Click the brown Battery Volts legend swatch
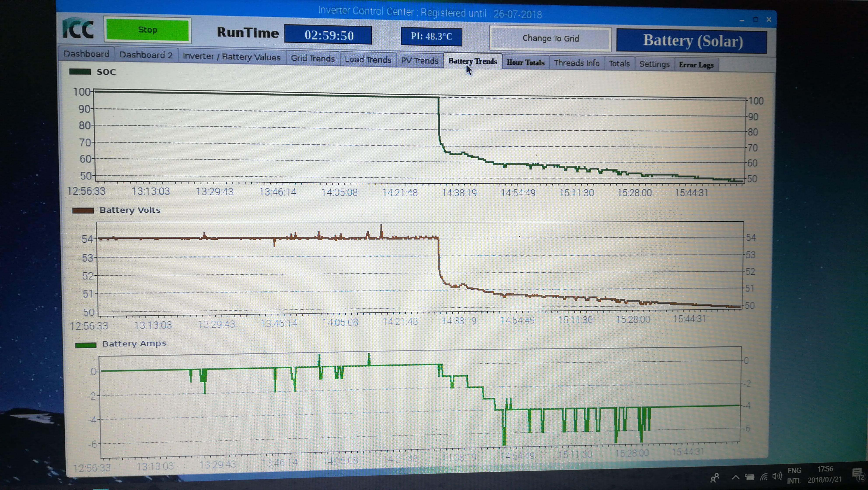The image size is (868, 490). click(83, 211)
